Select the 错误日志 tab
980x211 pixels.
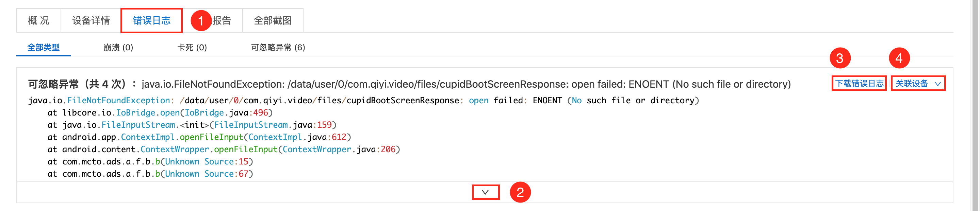coord(151,20)
